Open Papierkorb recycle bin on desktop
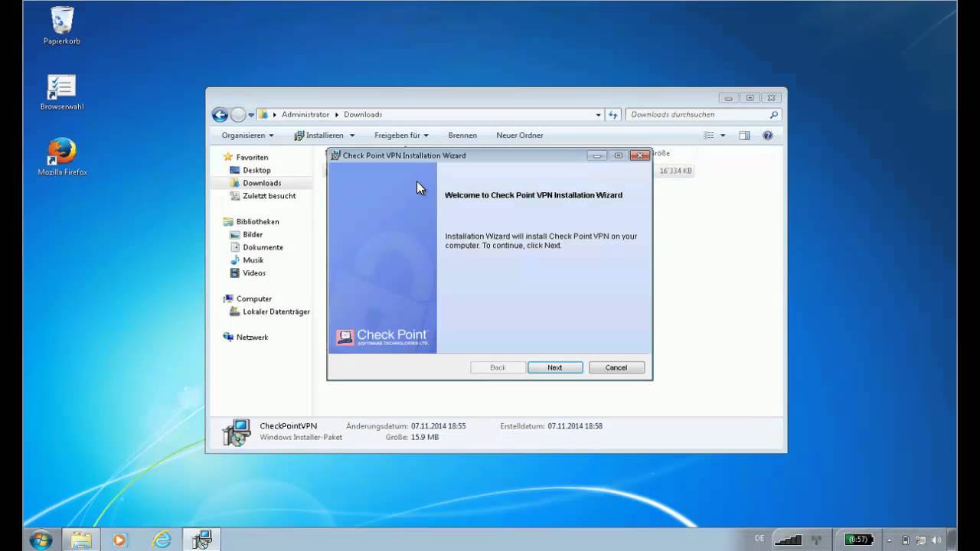Viewport: 980px width, 551px height. [x=62, y=26]
